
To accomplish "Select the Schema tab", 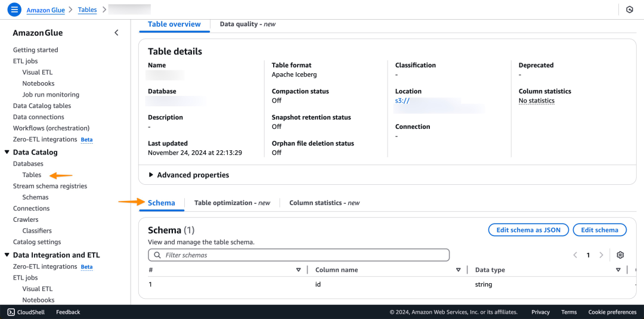I will pos(162,203).
